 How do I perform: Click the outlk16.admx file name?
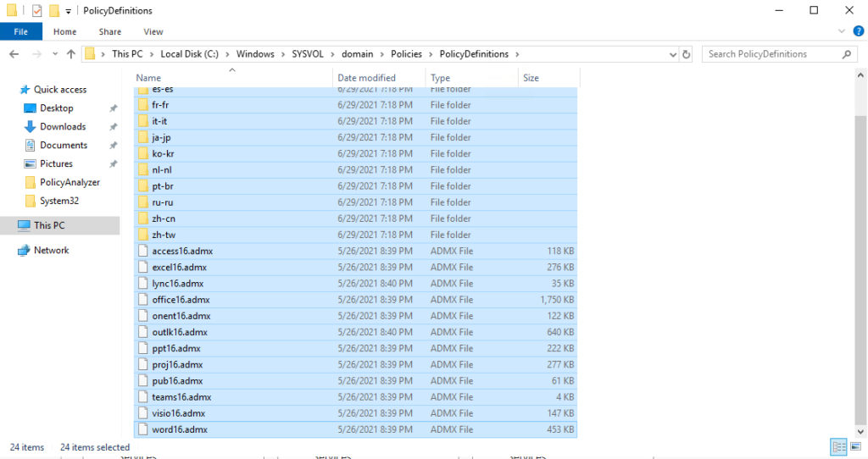coord(180,332)
